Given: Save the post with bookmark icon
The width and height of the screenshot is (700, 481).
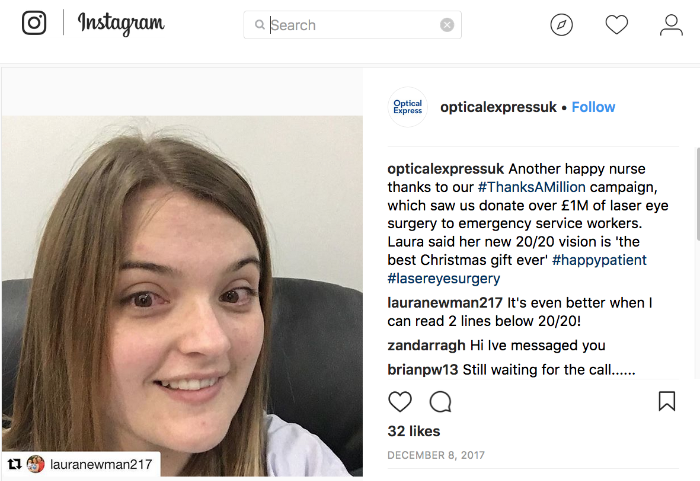Looking at the screenshot, I should (667, 401).
